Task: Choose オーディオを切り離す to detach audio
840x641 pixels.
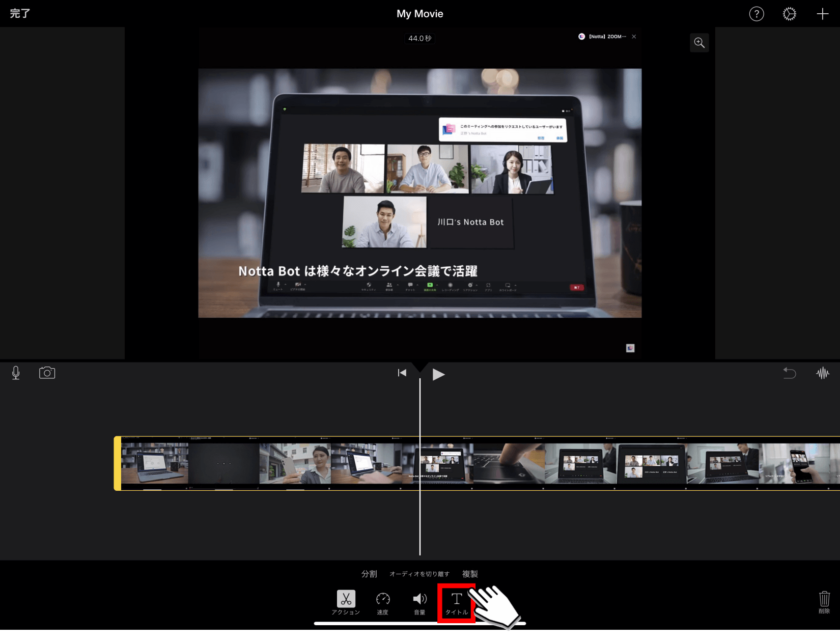Action: point(419,574)
